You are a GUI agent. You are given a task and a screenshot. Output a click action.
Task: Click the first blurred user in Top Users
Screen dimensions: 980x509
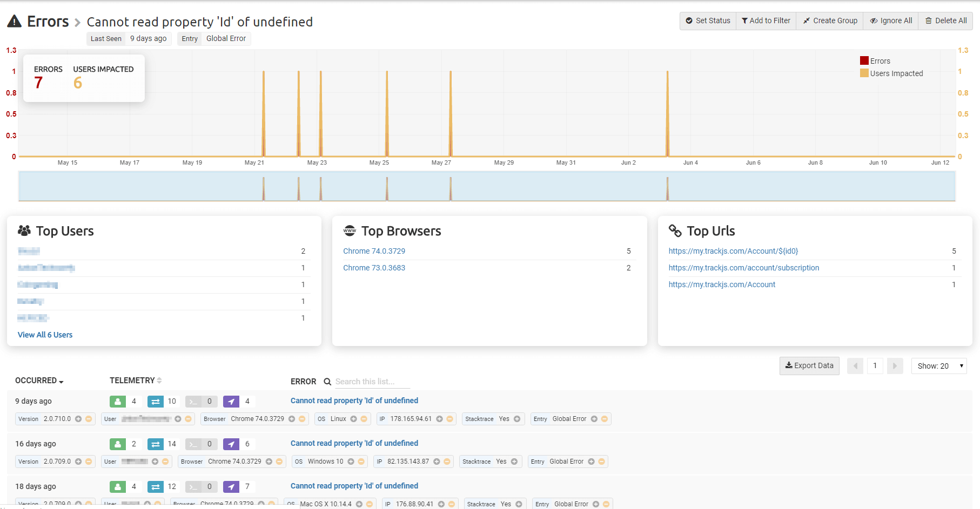29,251
